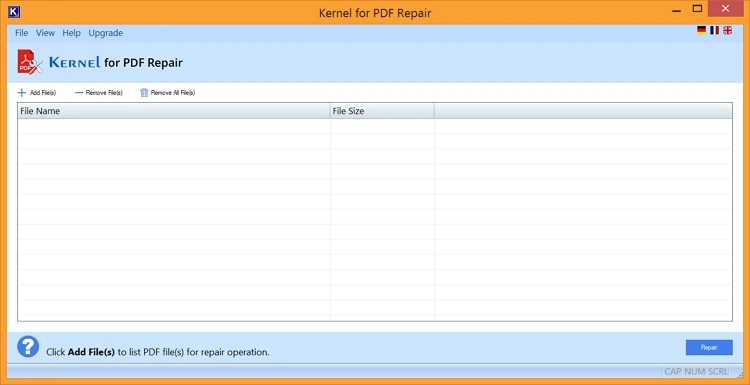Click the trash bin Remove All File(s) icon

(x=144, y=93)
